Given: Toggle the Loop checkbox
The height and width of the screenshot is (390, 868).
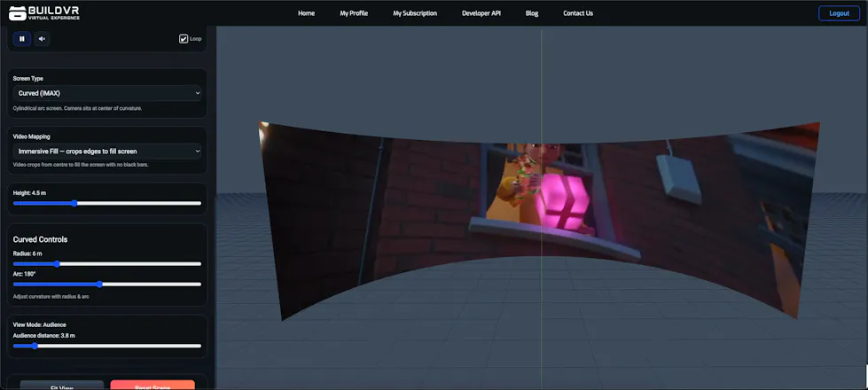Looking at the screenshot, I should coord(184,39).
